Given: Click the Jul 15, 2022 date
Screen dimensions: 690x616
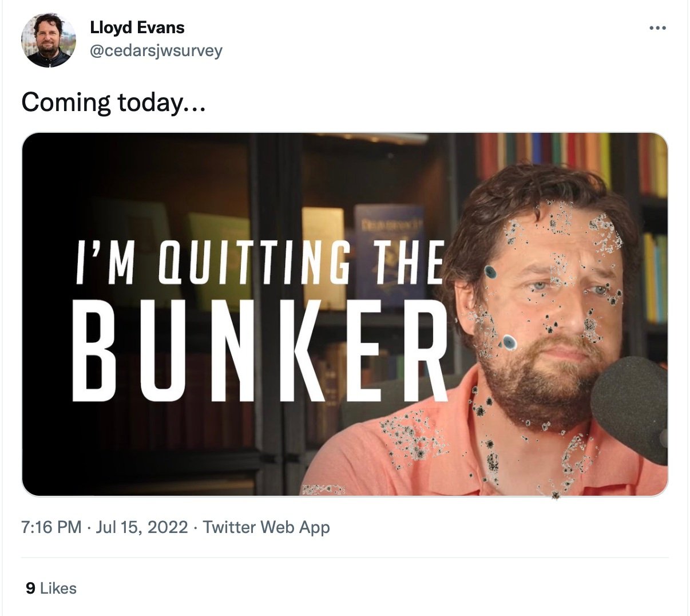Looking at the screenshot, I should pos(141,527).
